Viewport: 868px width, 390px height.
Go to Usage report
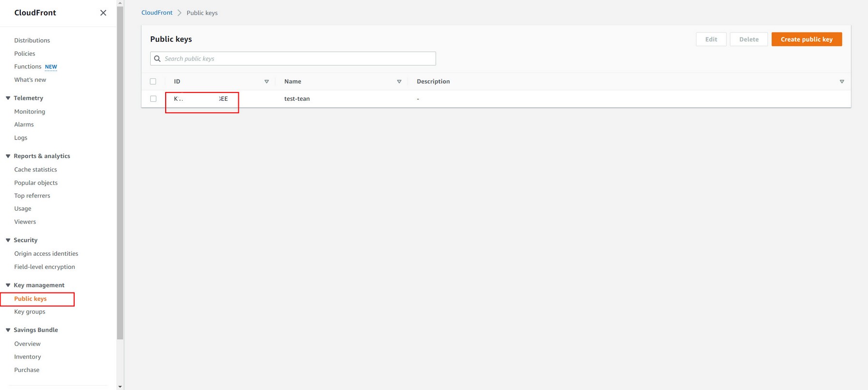(23, 208)
